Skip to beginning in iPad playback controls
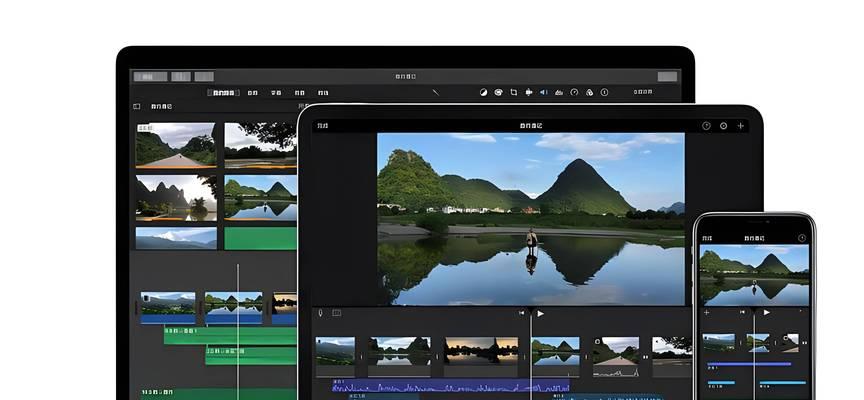864x400 pixels. [521, 313]
